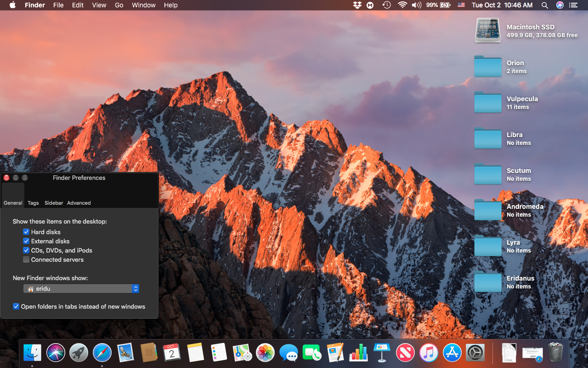The width and height of the screenshot is (588, 368).
Task: Open Mail stamp icon in Dock
Action: click(x=125, y=353)
